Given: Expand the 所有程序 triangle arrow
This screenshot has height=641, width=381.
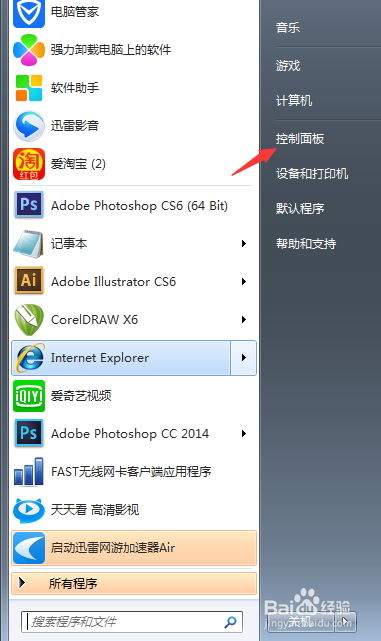Looking at the screenshot, I should (x=22, y=583).
